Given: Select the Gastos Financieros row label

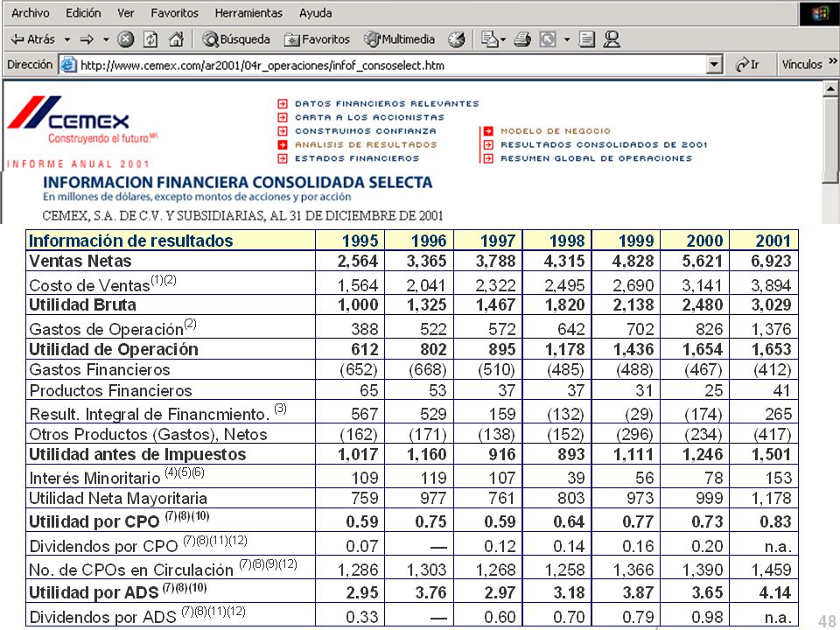Looking at the screenshot, I should coord(100,369).
